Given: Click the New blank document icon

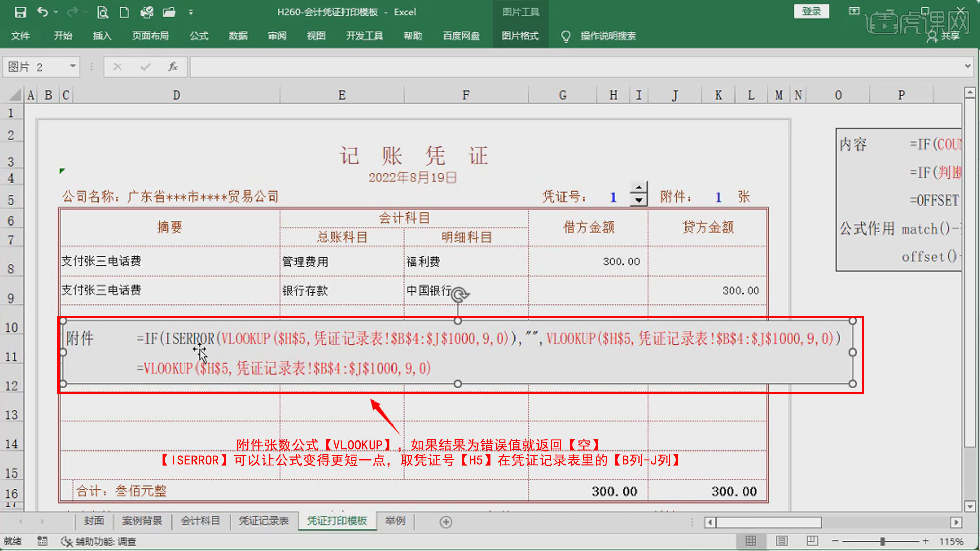Looking at the screenshot, I should pos(124,12).
